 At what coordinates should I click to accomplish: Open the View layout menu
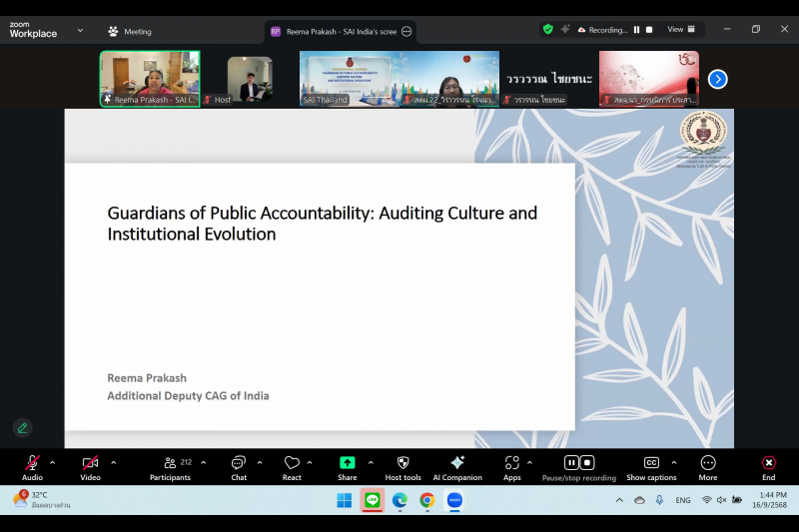coord(681,30)
